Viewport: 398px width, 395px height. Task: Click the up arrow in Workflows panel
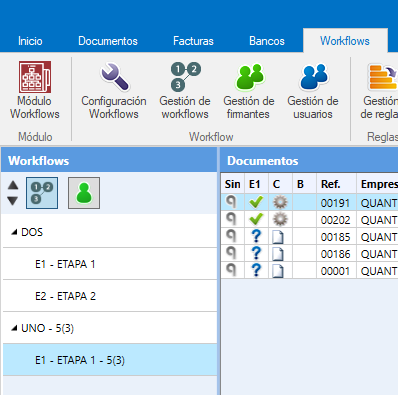coord(13,185)
